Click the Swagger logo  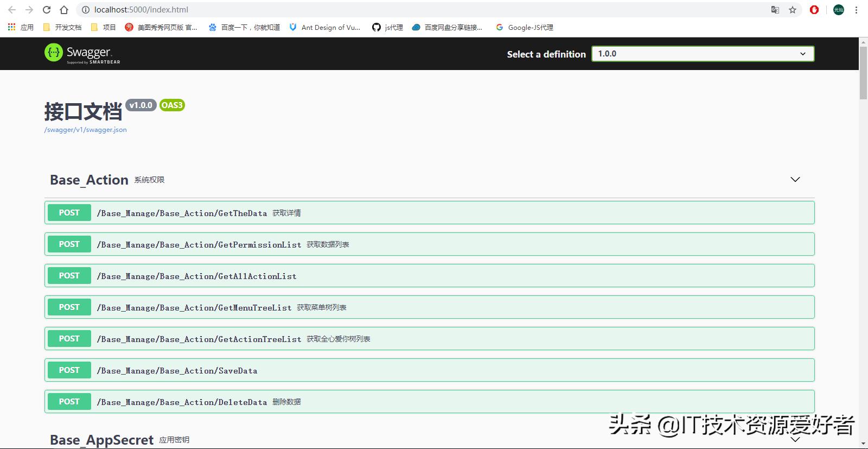pos(82,54)
